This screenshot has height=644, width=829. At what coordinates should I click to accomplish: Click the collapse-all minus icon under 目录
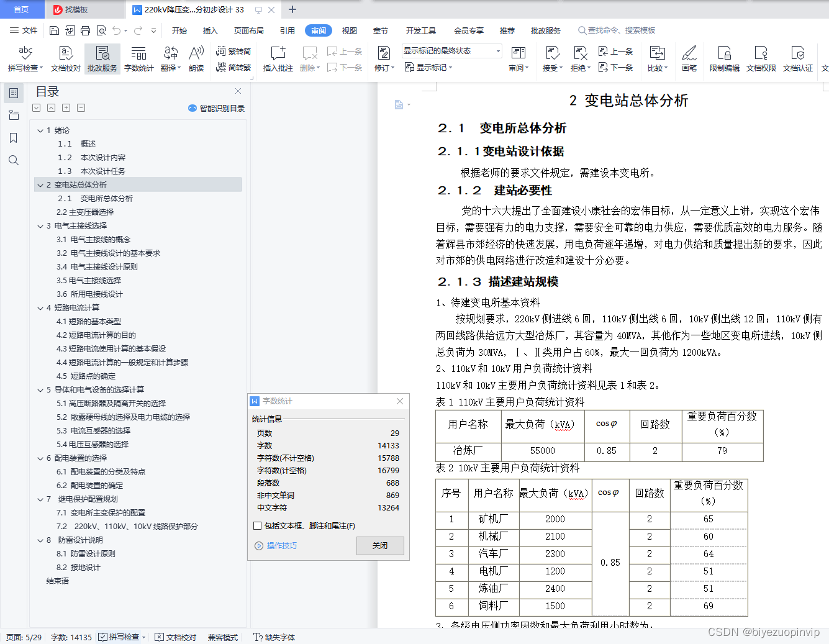81,108
